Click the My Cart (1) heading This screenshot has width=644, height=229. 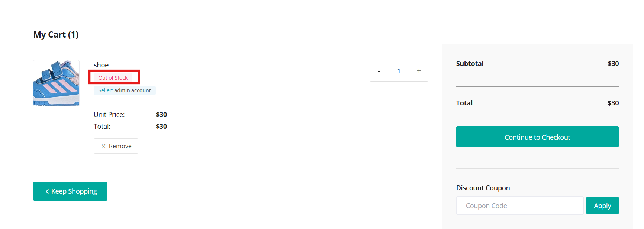pyautogui.click(x=56, y=35)
